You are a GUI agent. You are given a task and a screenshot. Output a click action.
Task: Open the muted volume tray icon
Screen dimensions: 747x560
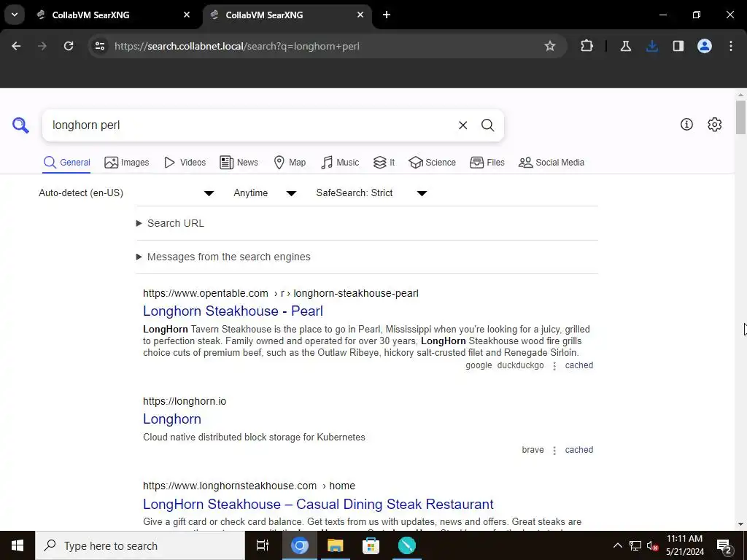point(652,545)
